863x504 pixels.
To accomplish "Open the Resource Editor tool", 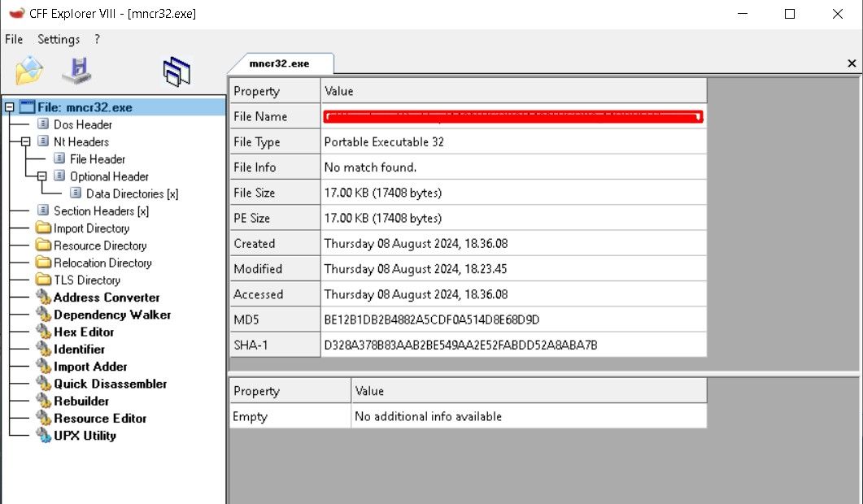I will [100, 419].
